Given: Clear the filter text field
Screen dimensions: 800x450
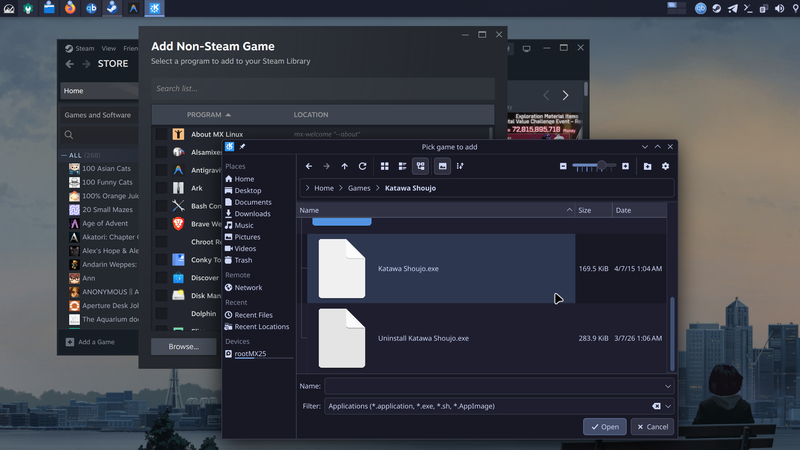Looking at the screenshot, I should click(656, 406).
